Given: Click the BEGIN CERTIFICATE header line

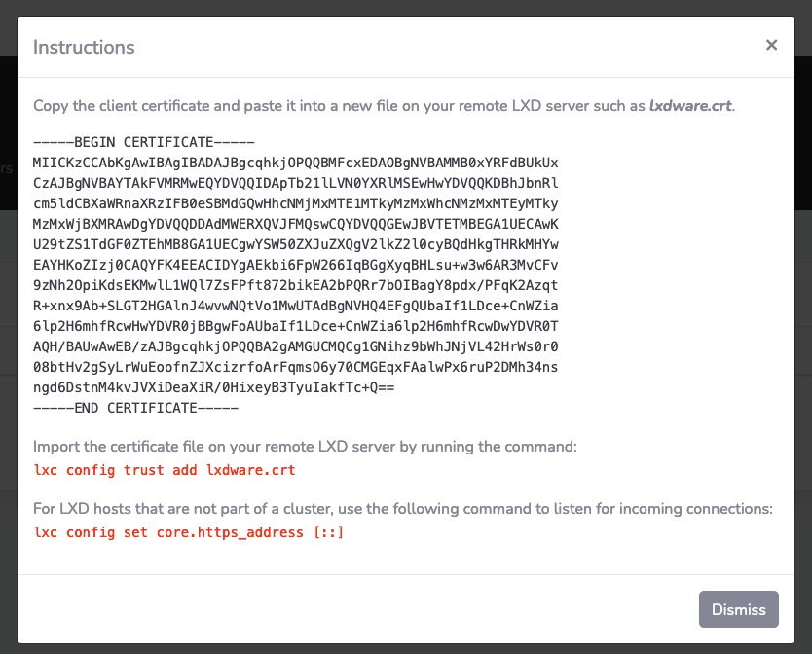Looking at the screenshot, I should tap(143, 142).
